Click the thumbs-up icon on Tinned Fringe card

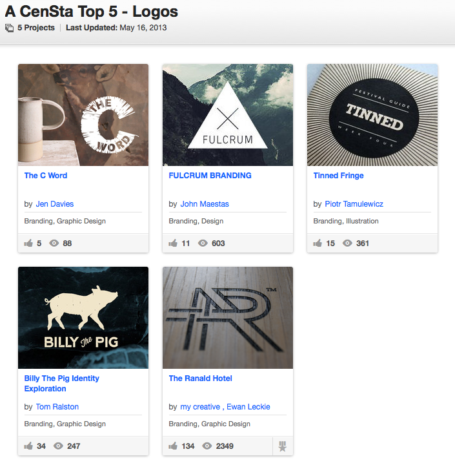coord(318,243)
